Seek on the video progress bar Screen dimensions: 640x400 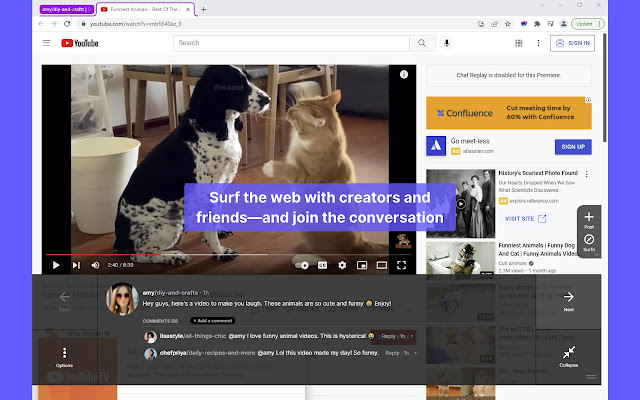pos(229,255)
